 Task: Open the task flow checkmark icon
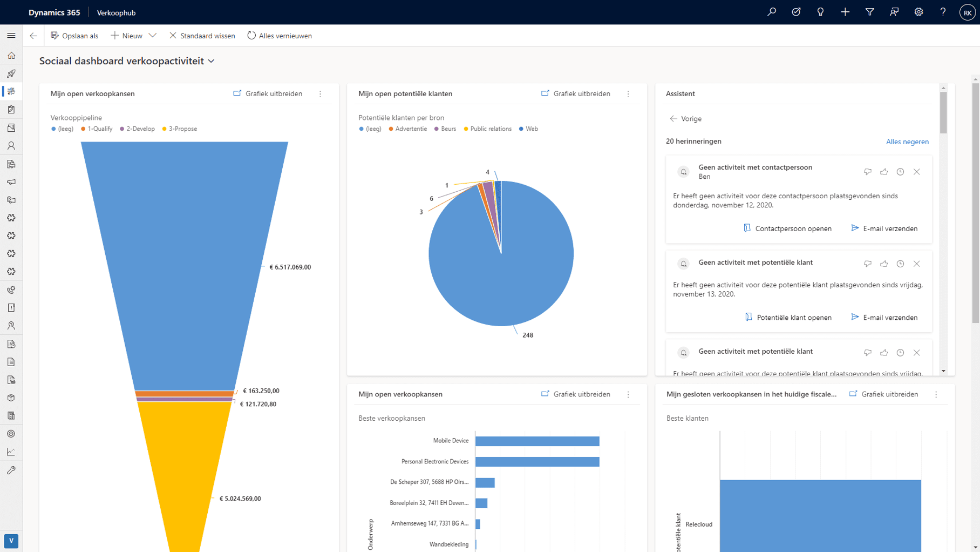pyautogui.click(x=796, y=12)
